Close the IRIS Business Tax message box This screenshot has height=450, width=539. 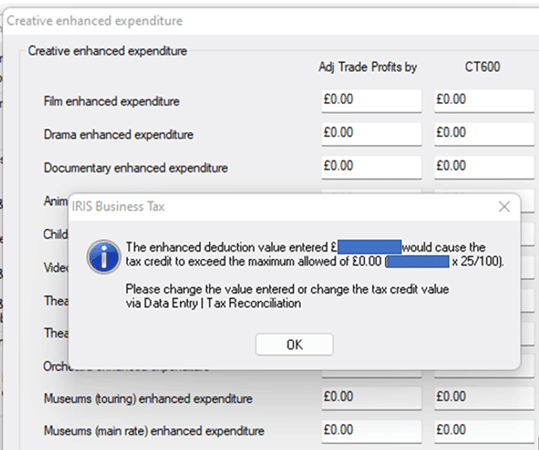coord(504,207)
